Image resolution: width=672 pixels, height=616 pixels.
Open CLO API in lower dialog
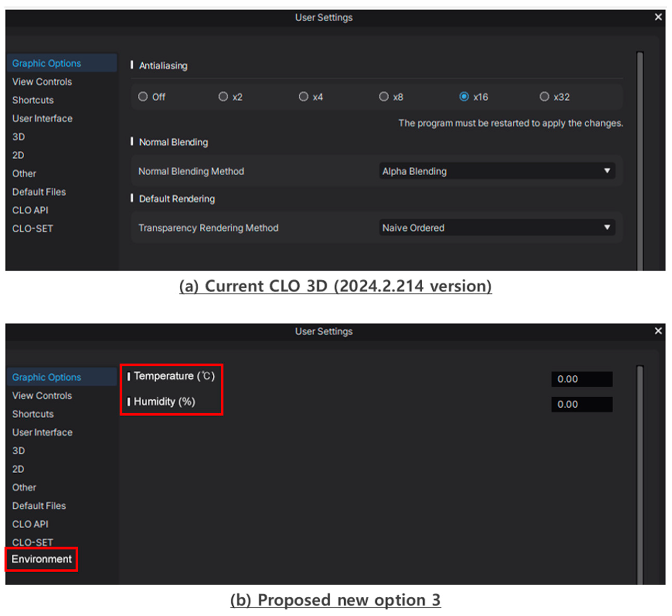coord(30,524)
